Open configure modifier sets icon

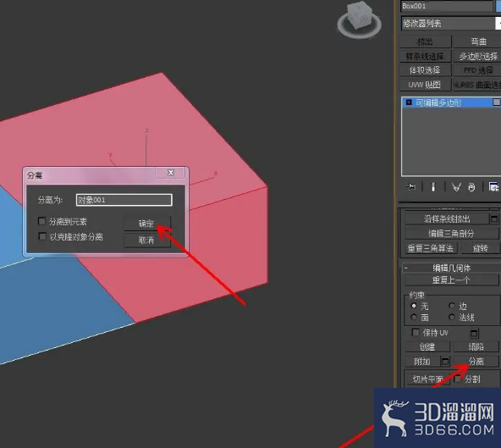point(493,187)
